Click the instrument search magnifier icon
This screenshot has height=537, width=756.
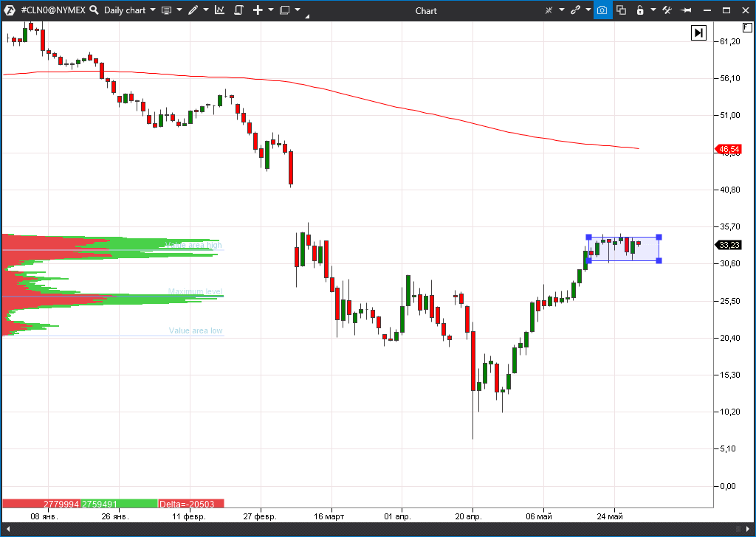(x=92, y=10)
